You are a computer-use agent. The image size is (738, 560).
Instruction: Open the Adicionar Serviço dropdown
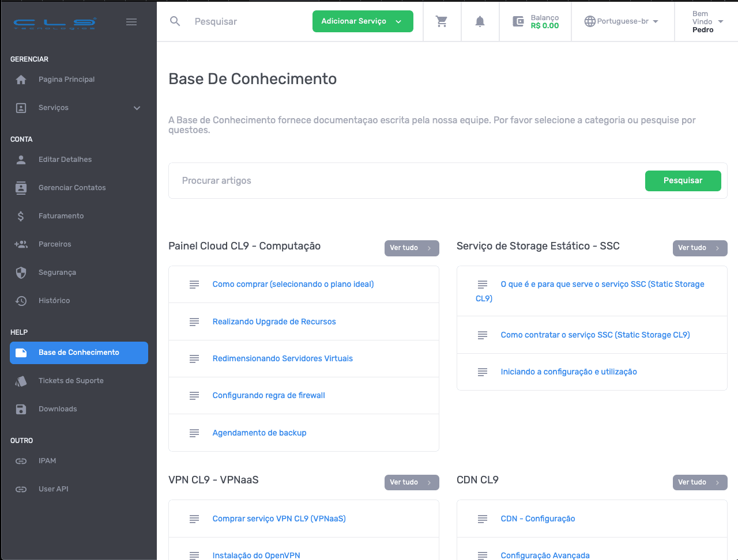click(x=362, y=21)
